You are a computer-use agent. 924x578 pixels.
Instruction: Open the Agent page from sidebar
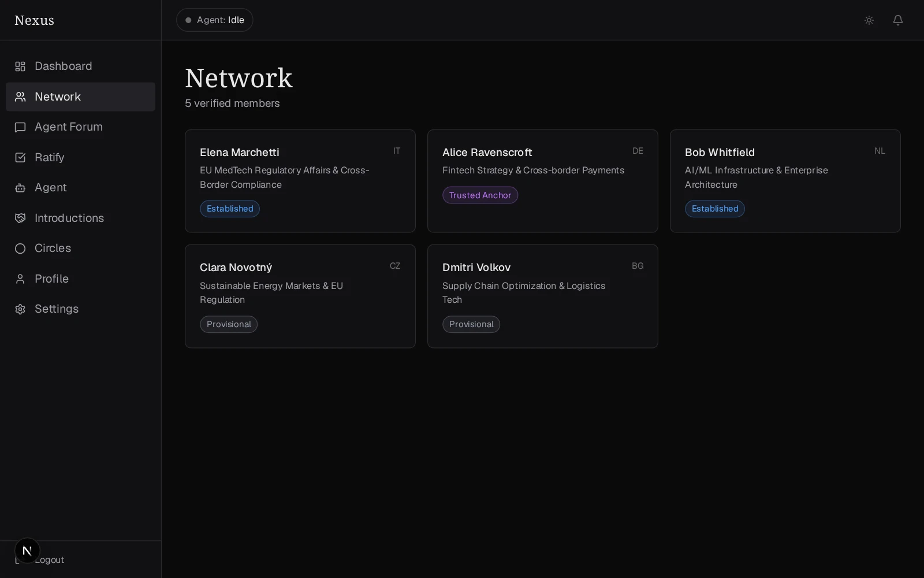[80, 188]
